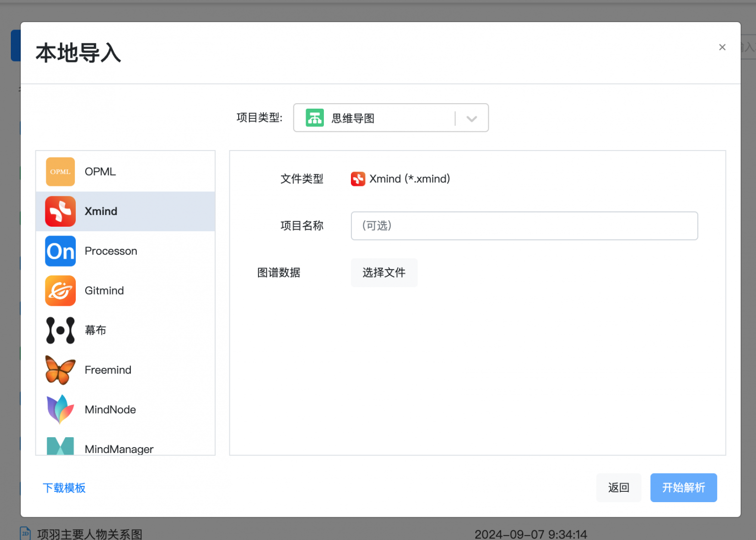Choose the MindNode import format

coord(60,409)
